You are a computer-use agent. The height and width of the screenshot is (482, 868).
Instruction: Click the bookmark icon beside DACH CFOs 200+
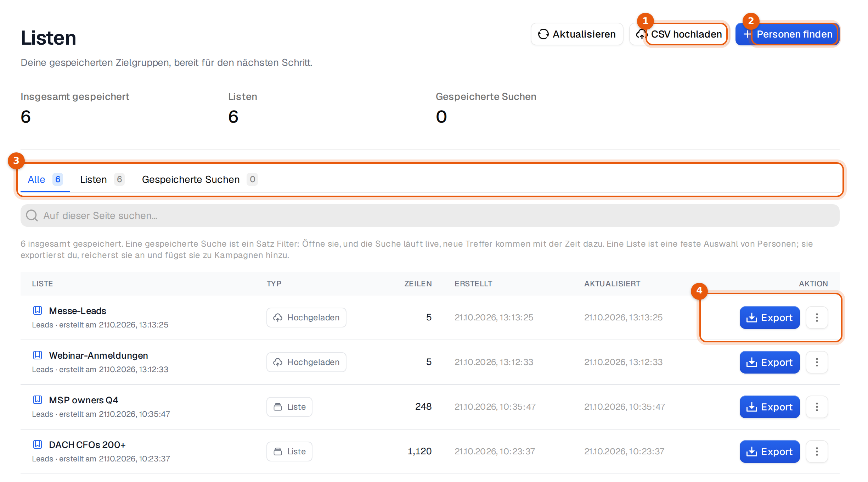(38, 444)
